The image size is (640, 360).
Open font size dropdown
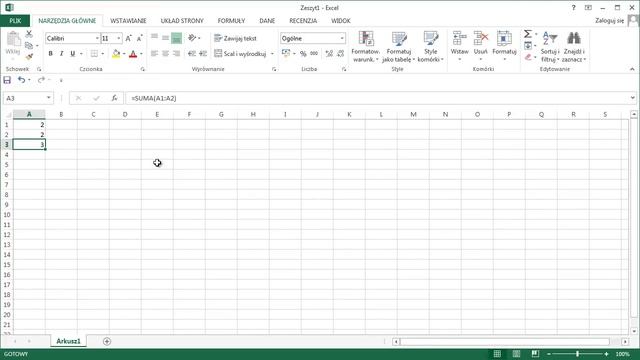pos(119,38)
